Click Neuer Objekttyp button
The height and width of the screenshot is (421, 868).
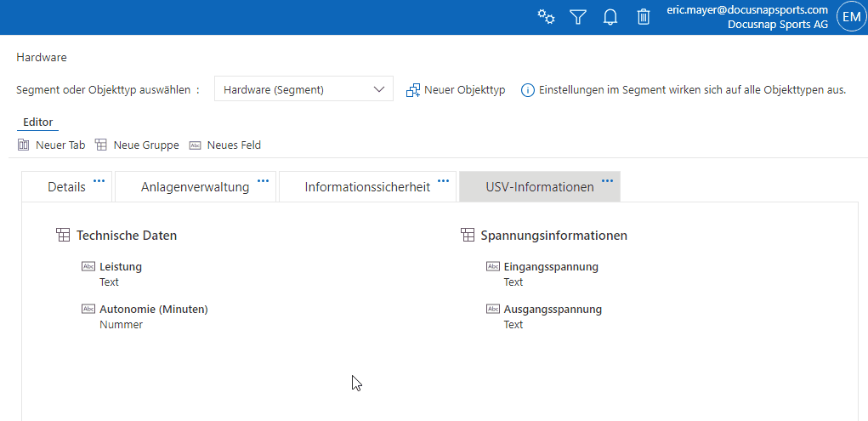(456, 90)
